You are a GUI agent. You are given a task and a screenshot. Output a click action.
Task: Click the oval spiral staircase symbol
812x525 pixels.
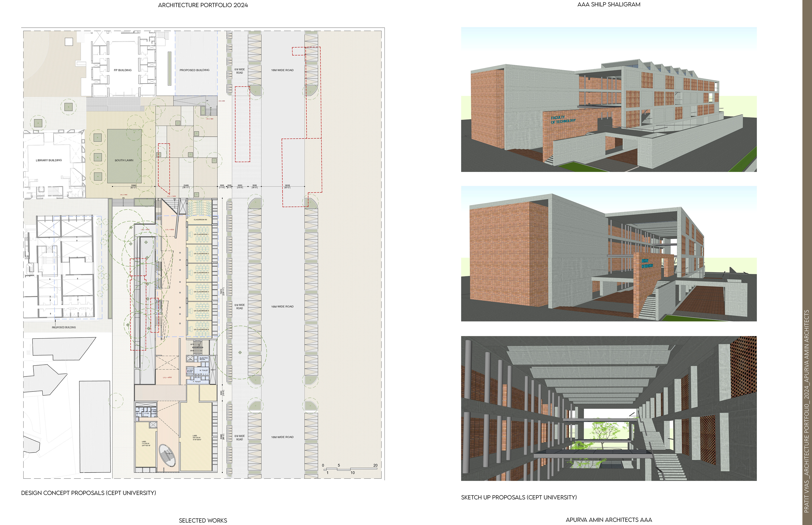167,455
